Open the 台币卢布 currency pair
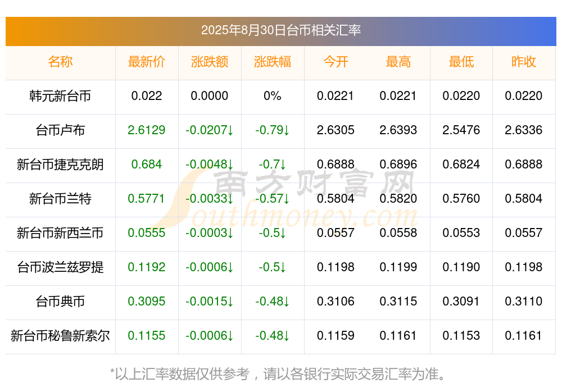The image size is (562, 392). point(60,130)
